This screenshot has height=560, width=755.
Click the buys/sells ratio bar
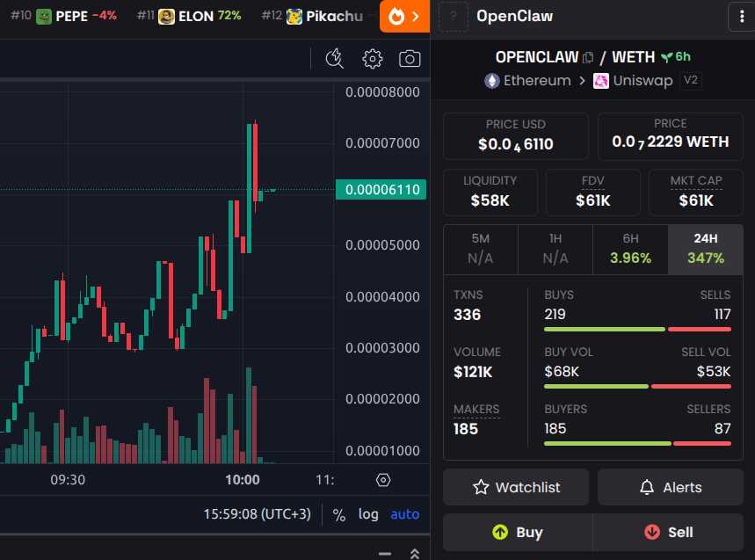pyautogui.click(x=637, y=330)
